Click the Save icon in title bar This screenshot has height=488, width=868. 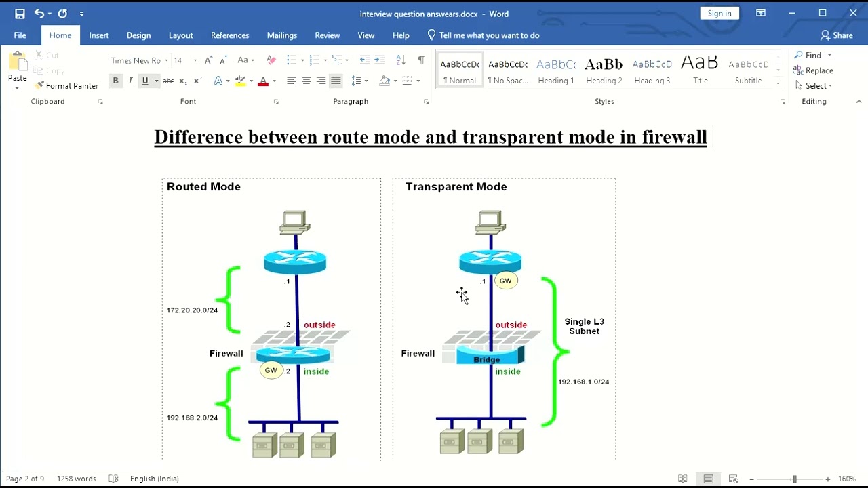pos(20,14)
